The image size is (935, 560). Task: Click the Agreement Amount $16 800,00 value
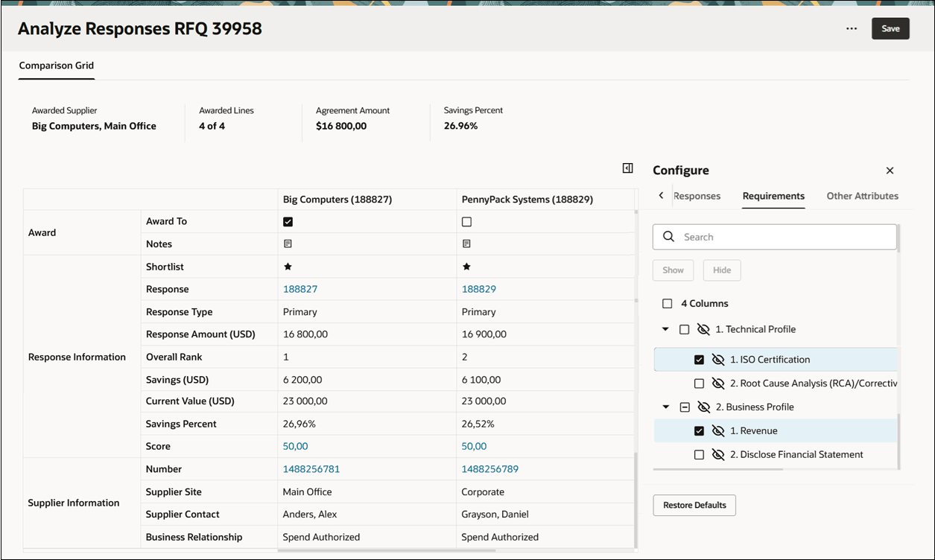[341, 126]
